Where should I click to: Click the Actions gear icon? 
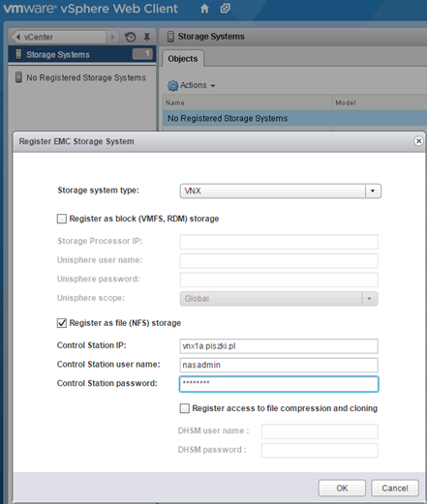pyautogui.click(x=172, y=86)
